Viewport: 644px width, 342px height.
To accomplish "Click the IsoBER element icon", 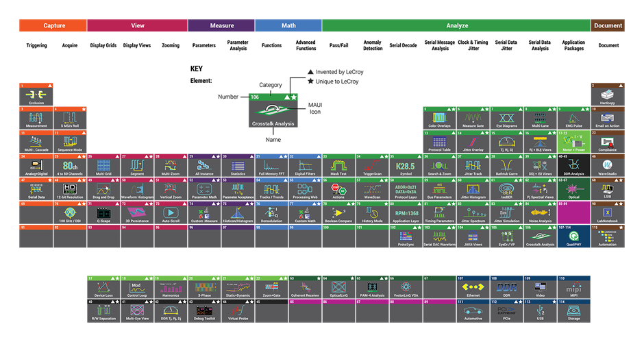I will [506, 189].
